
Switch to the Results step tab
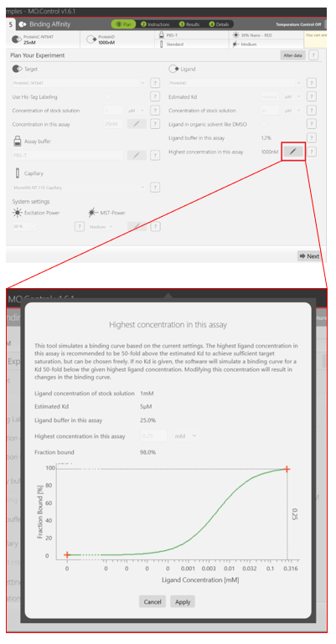tap(189, 24)
